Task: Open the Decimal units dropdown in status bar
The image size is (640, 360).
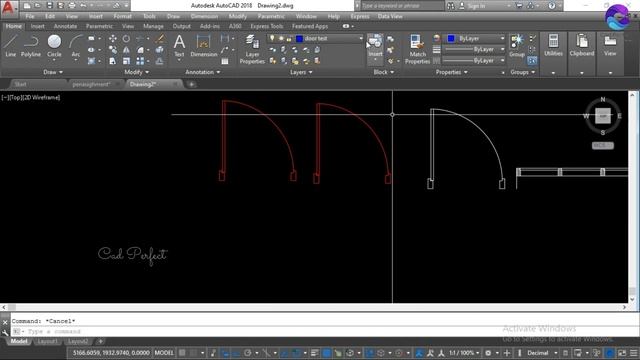Action: [x=542, y=353]
